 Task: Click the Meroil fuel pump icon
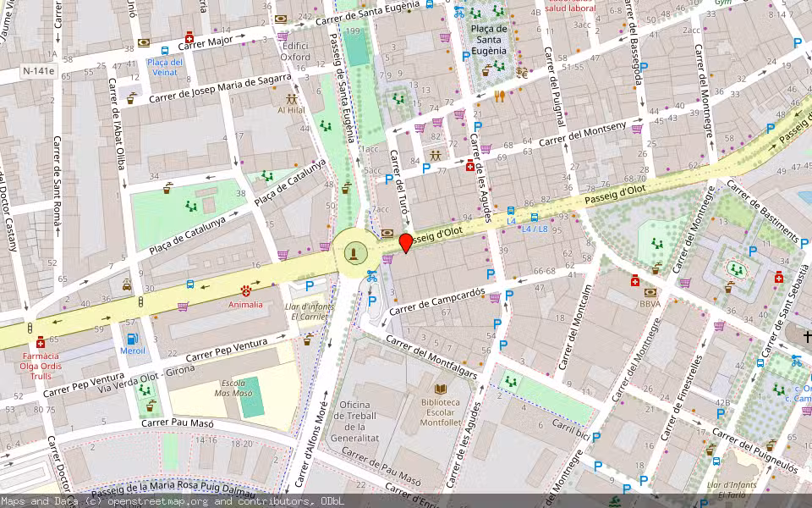point(133,339)
